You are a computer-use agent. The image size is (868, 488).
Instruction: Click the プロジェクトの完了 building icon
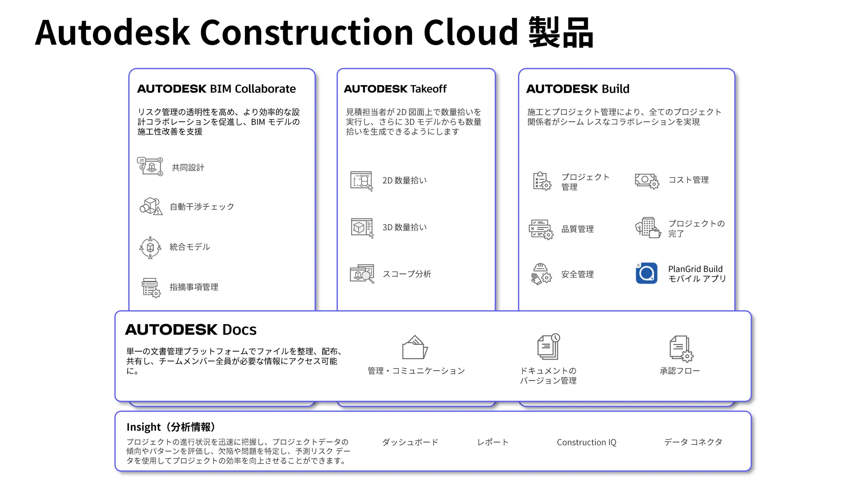point(648,228)
